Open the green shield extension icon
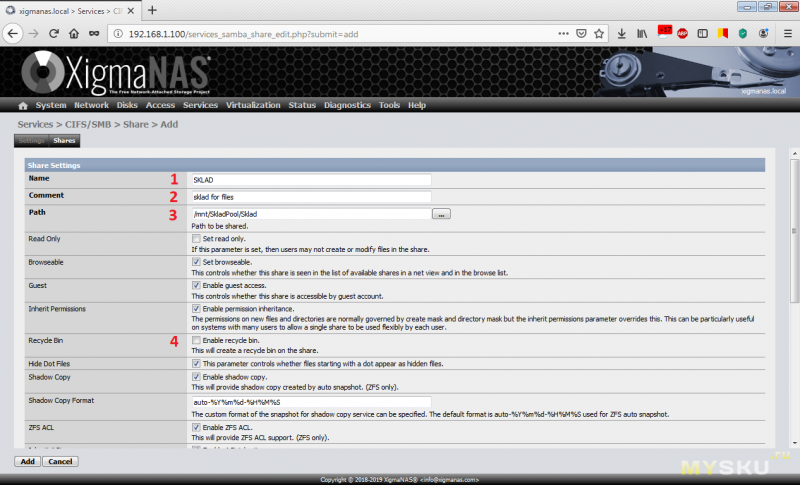 point(743,34)
